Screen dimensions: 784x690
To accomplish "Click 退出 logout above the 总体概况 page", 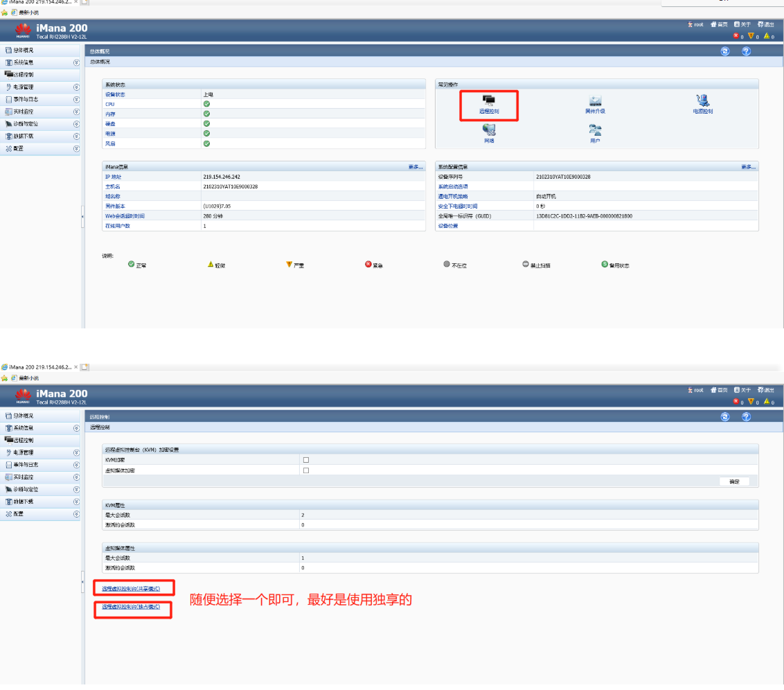I will (x=765, y=24).
